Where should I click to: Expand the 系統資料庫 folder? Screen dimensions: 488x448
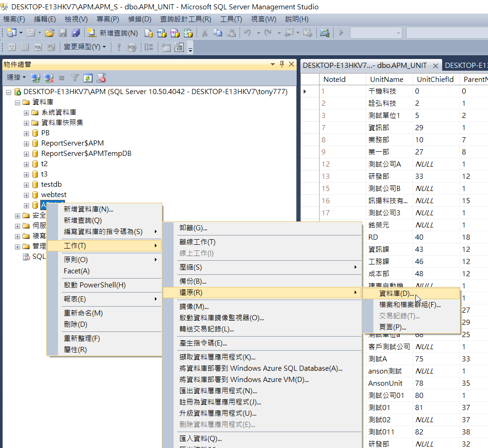click(x=27, y=113)
